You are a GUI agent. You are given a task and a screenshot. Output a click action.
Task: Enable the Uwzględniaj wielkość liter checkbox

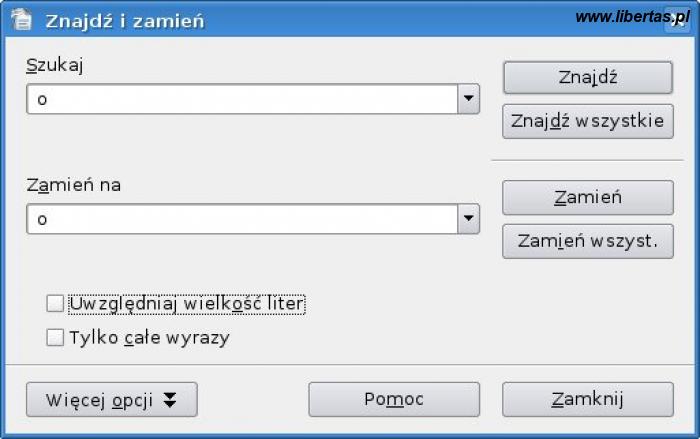55,303
